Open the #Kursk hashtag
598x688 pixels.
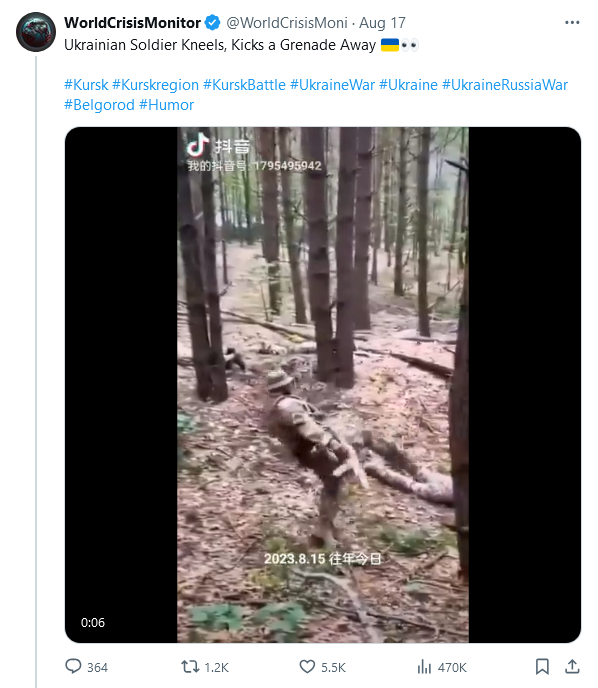(86, 85)
